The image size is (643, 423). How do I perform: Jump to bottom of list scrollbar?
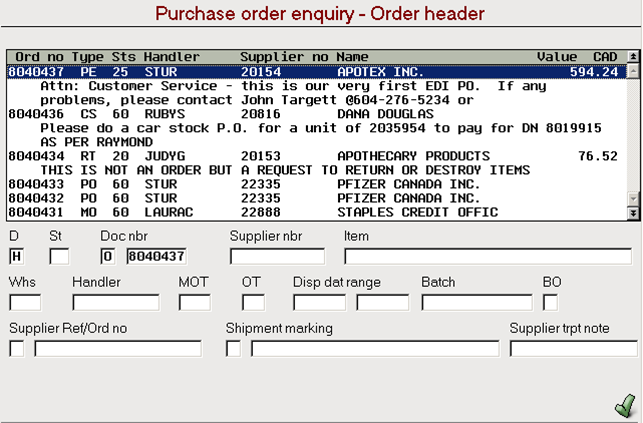[x=633, y=213]
